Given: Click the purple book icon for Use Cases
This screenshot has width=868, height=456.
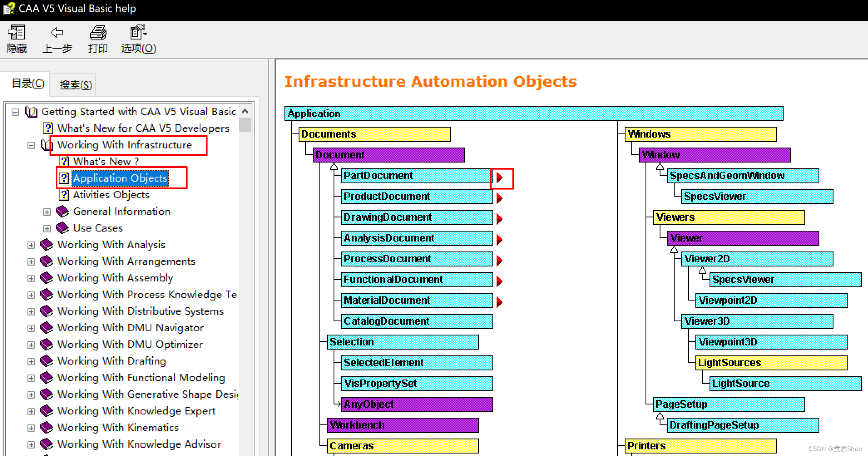Looking at the screenshot, I should [62, 228].
